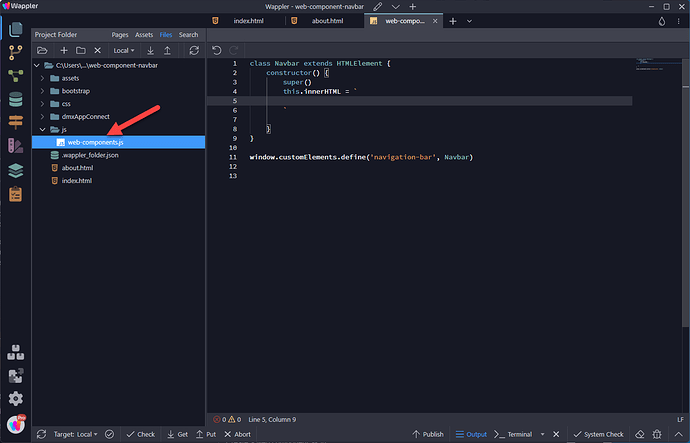Open the tabs overflow chevron
Viewport: 690px width, 443px height.
(469, 21)
